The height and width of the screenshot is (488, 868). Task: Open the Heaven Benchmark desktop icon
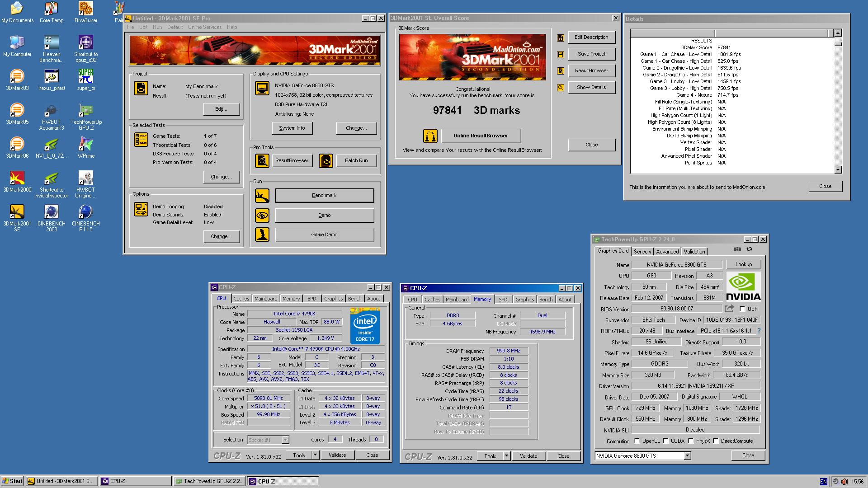pyautogui.click(x=52, y=49)
